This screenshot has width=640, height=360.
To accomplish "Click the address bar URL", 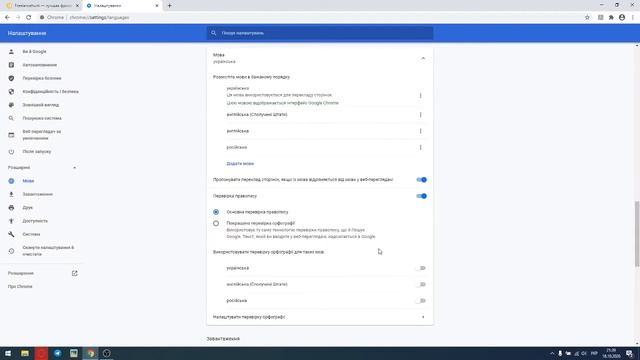I will 99,18.
